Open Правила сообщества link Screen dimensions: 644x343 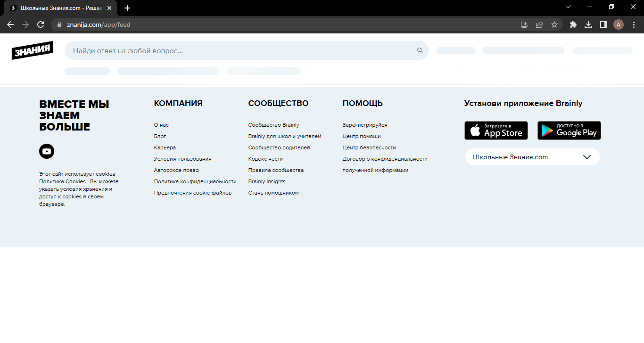tap(276, 170)
